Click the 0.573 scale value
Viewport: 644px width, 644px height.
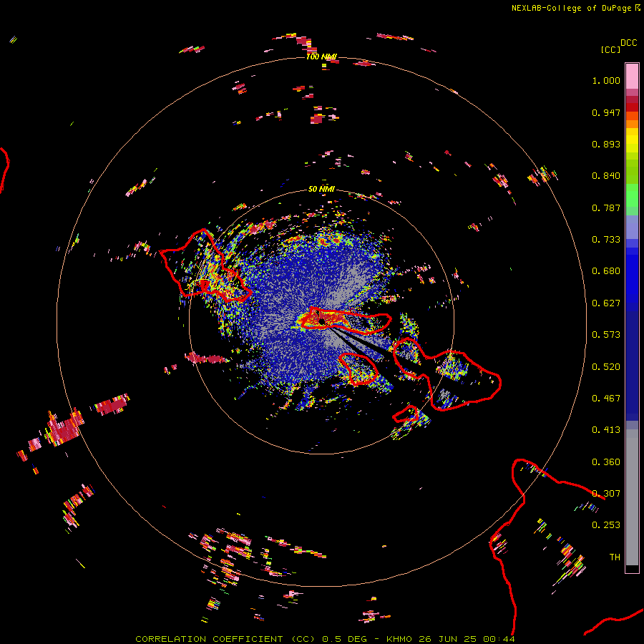point(606,335)
